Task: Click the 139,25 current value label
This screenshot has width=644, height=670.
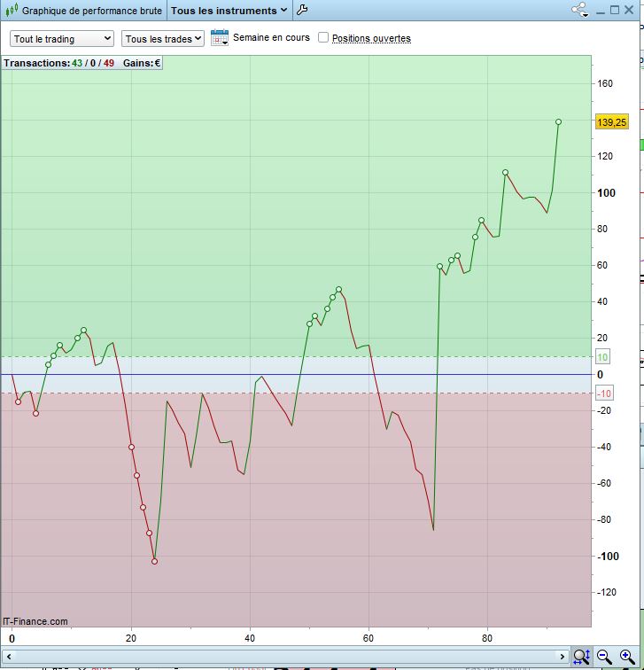Action: 611,122
